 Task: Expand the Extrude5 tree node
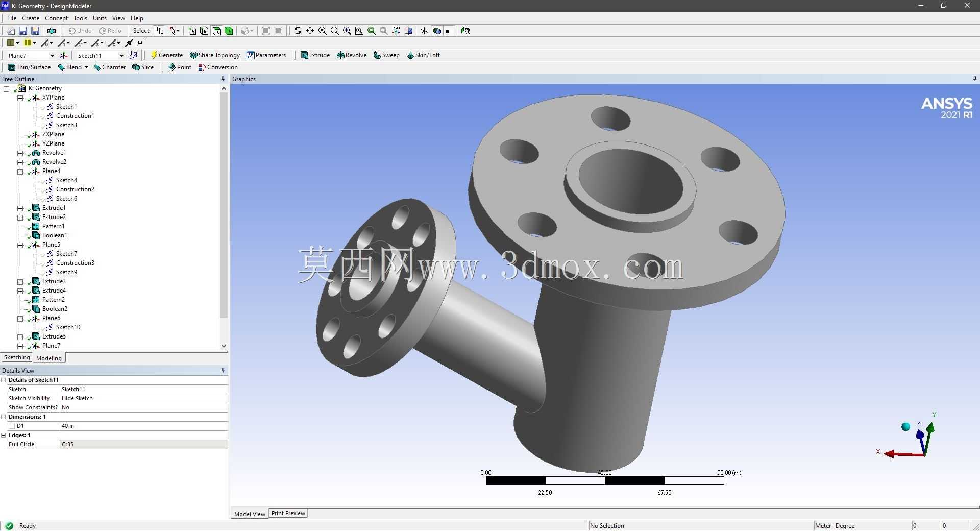pos(20,336)
